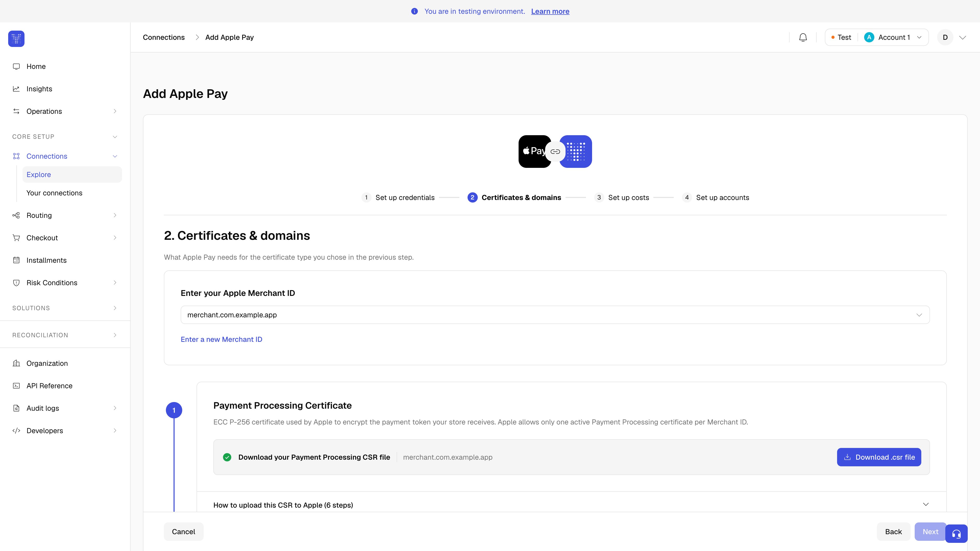This screenshot has width=980, height=551.
Task: Open the Test Account 1 switcher
Action: [877, 37]
